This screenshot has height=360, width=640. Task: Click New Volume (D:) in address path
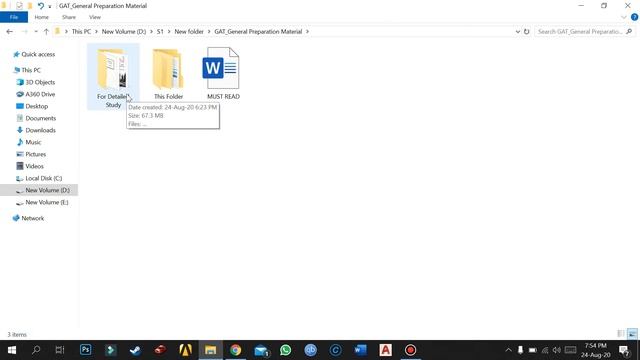(124, 31)
